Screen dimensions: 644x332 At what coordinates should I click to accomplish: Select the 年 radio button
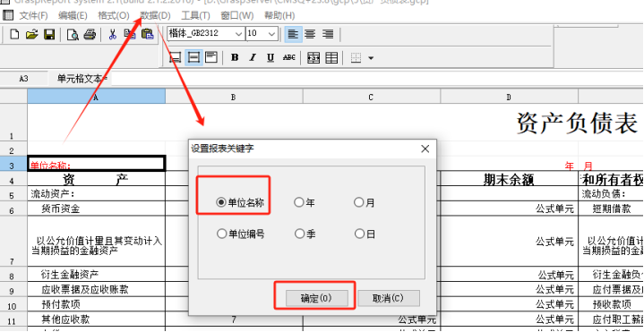click(305, 202)
